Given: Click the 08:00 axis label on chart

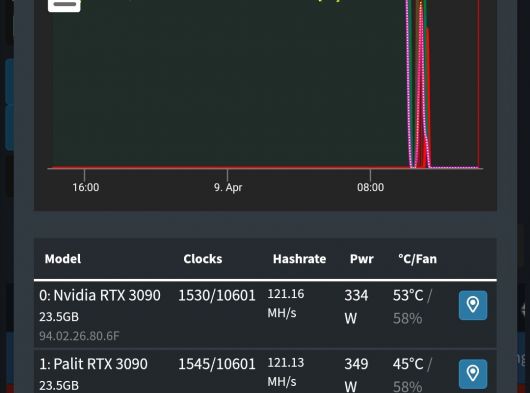Looking at the screenshot, I should pyautogui.click(x=370, y=187).
